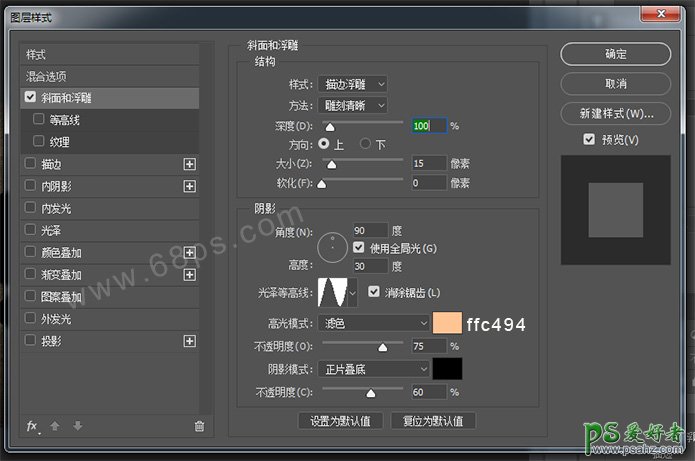Click the 复位为默认值 button

(433, 421)
